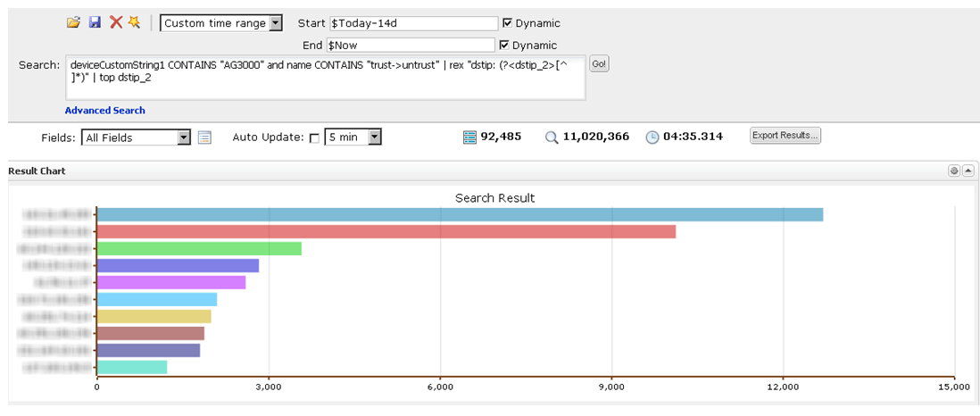Click the magnifier scanned events icon
980x416 pixels.
(552, 137)
